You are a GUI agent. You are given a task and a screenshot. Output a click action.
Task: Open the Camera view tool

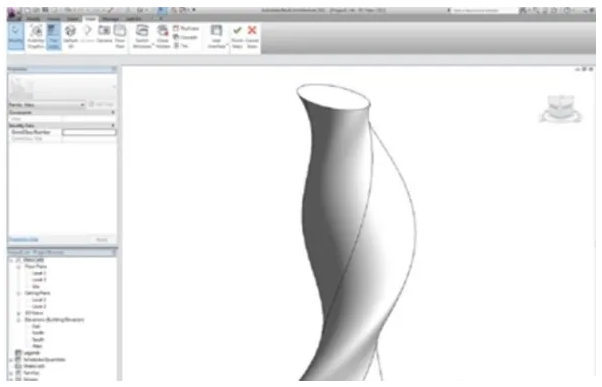coord(104,34)
